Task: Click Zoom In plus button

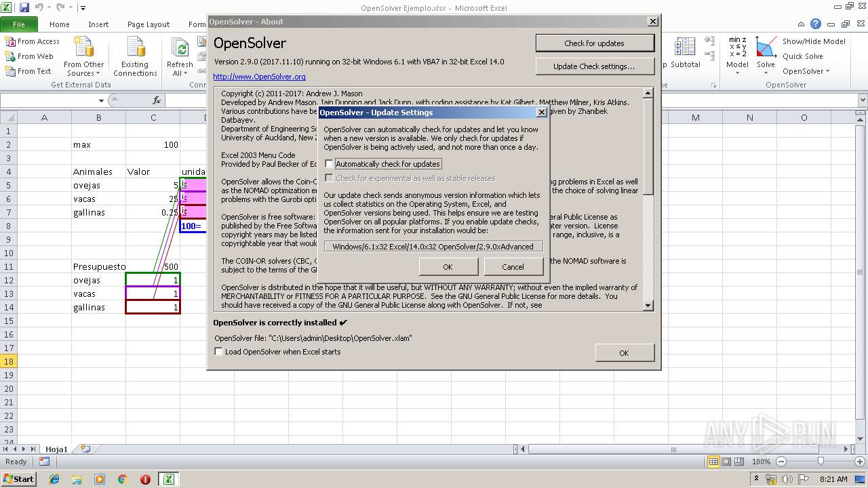Action: click(859, 462)
